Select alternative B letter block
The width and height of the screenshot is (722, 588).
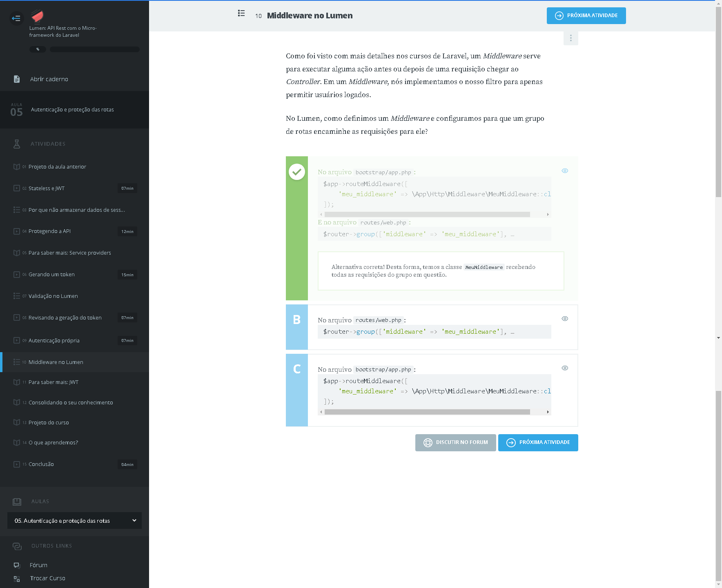297,327
